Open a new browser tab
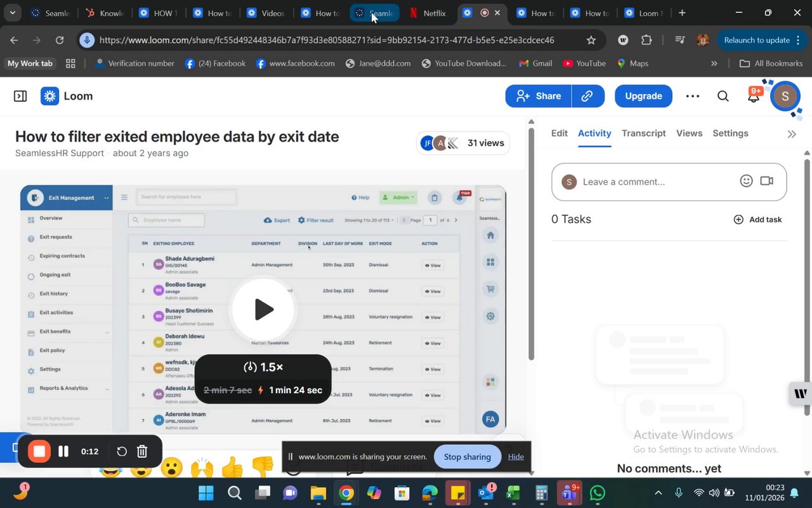 pos(682,13)
